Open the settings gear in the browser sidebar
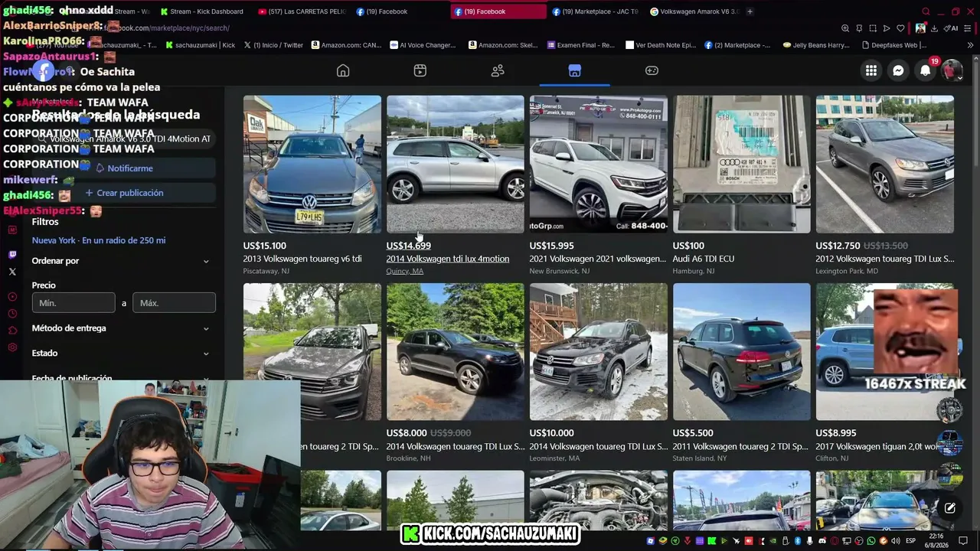 click(12, 347)
